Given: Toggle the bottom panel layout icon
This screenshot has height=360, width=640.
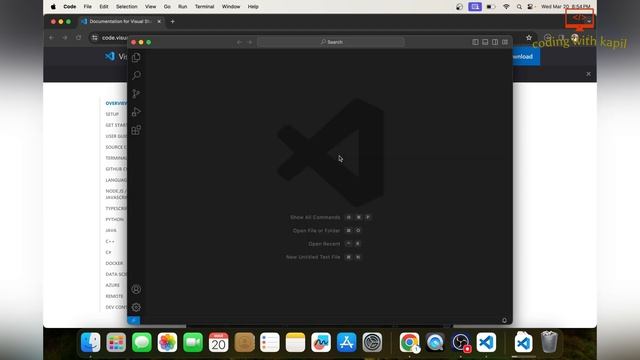Looking at the screenshot, I should [485, 42].
